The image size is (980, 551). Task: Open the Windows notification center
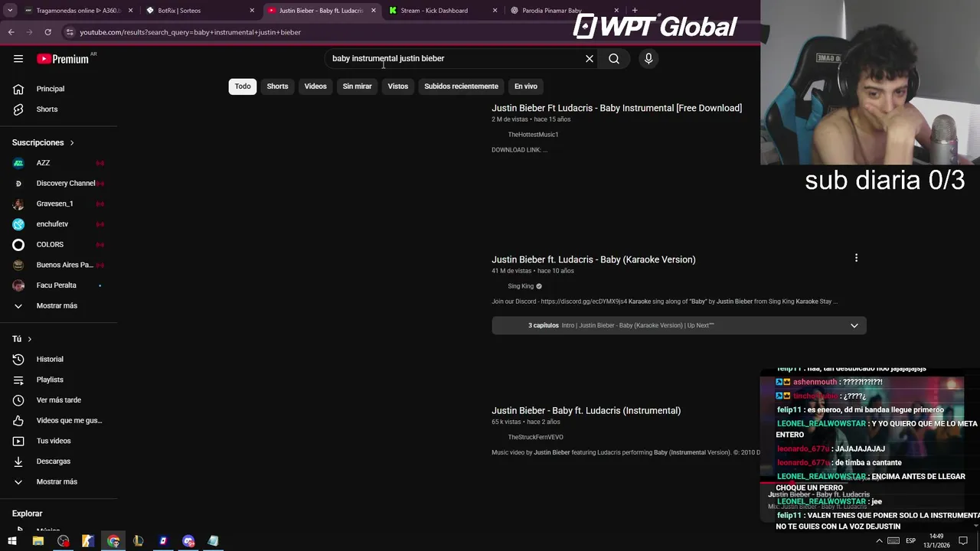(x=963, y=541)
